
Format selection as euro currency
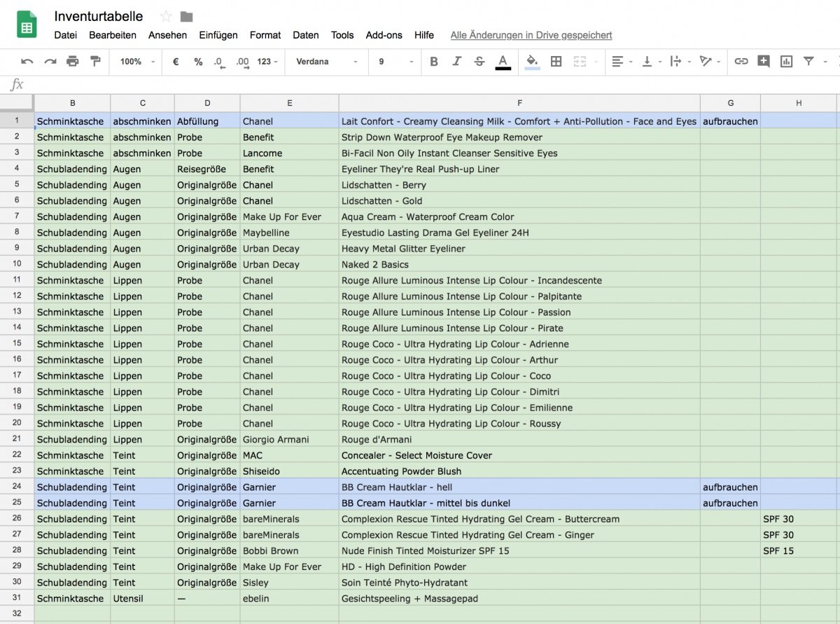[176, 62]
